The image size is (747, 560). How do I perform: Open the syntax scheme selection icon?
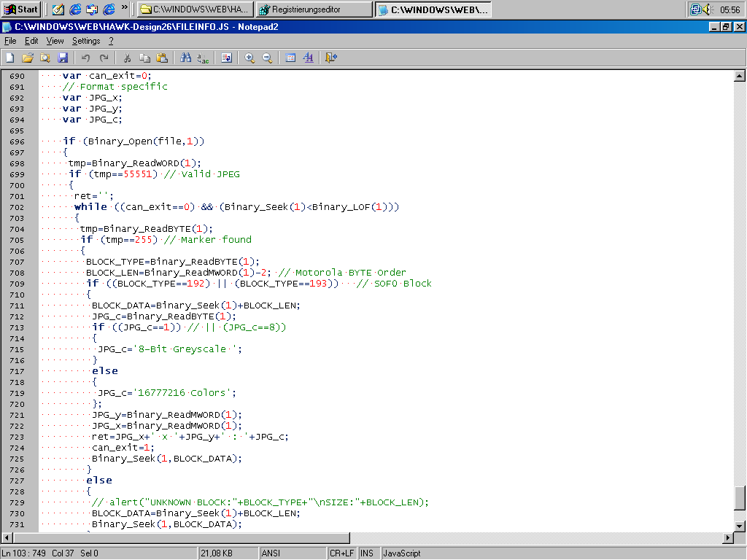(x=290, y=58)
